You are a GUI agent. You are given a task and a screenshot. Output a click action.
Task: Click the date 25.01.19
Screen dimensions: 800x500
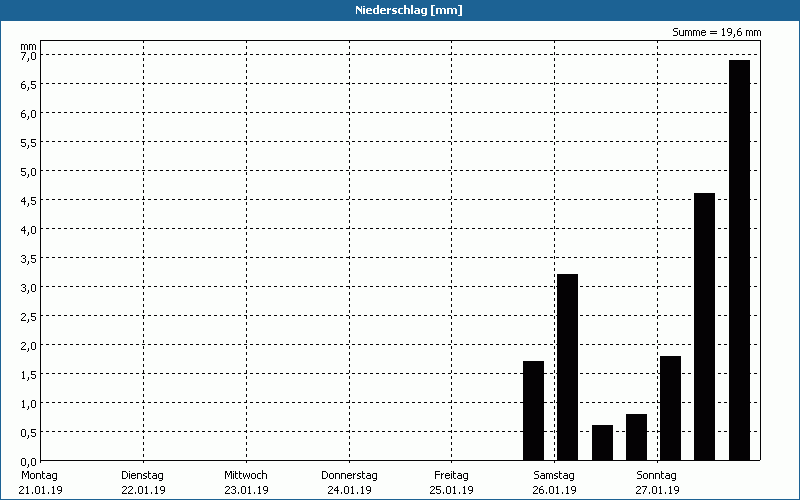[x=452, y=490]
